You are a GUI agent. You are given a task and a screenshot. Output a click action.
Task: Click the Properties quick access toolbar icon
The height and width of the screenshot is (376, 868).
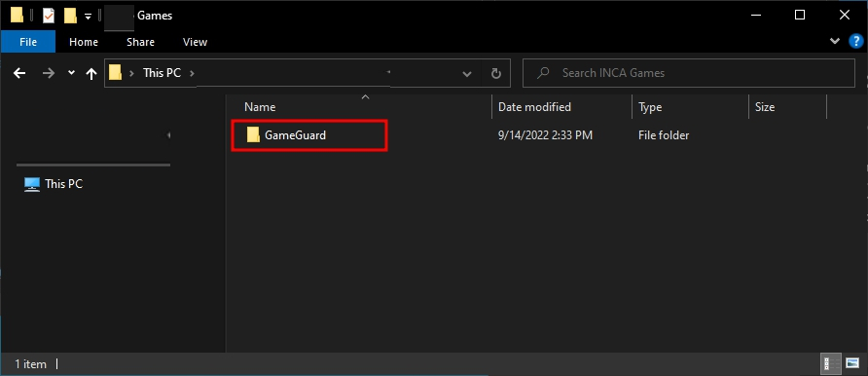49,16
